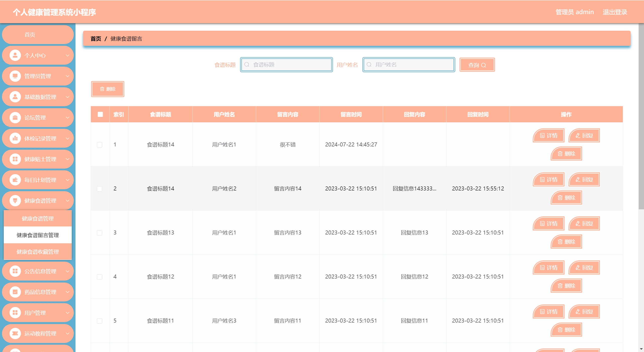Click 回复 button for row index 2

click(584, 179)
